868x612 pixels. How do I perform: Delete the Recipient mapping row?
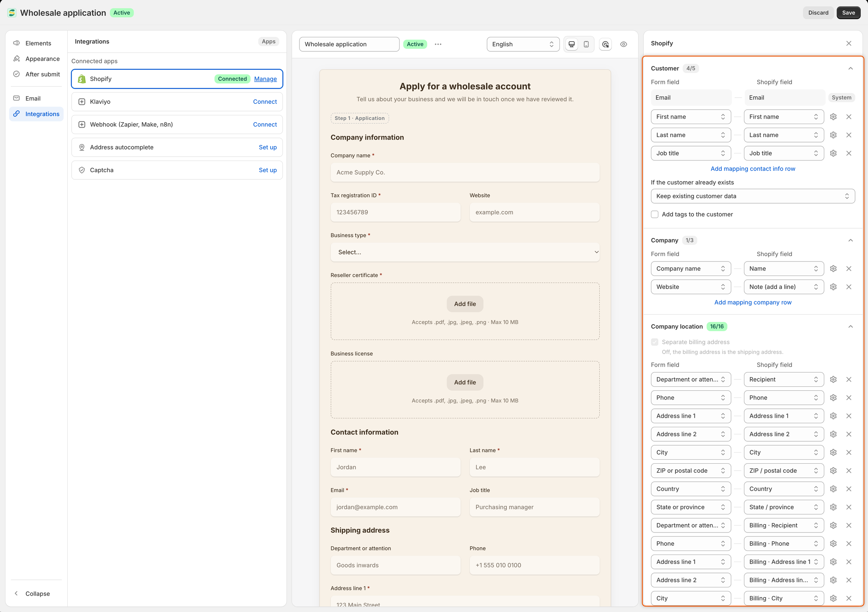[849, 379]
